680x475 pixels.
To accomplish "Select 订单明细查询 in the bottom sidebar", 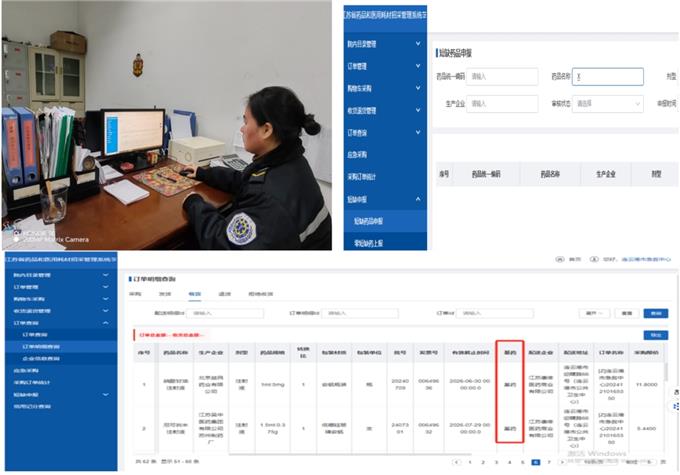I will [x=40, y=346].
